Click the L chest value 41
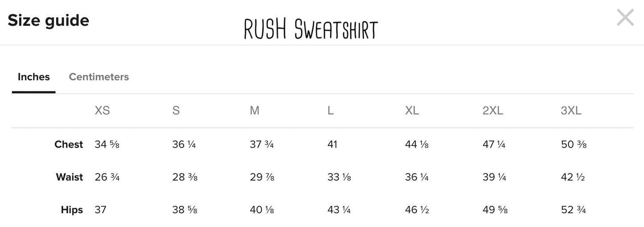Screen dimensions: 644x227 tap(332, 144)
